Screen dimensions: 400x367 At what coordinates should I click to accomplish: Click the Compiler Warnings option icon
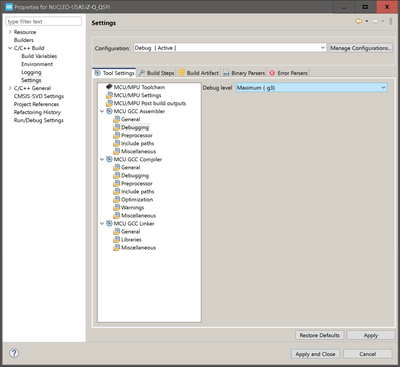116,207
